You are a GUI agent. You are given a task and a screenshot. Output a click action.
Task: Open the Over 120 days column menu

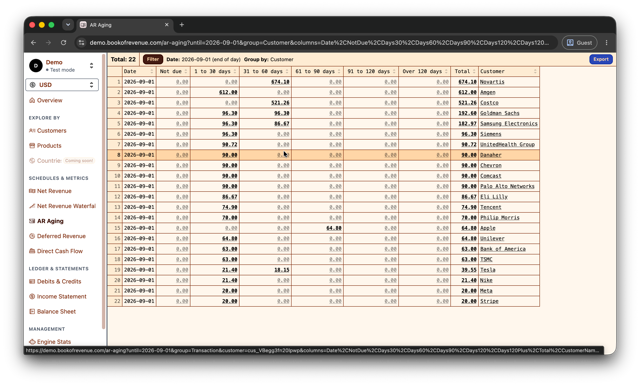446,71
